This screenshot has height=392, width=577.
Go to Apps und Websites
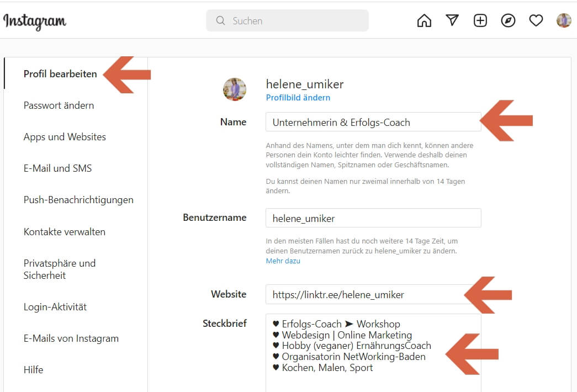click(65, 137)
